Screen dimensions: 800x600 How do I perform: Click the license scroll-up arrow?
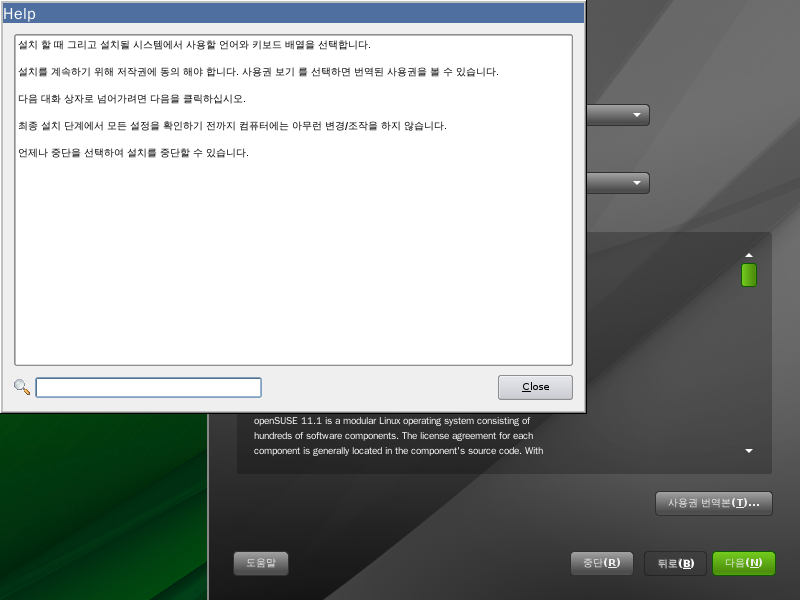(x=749, y=255)
